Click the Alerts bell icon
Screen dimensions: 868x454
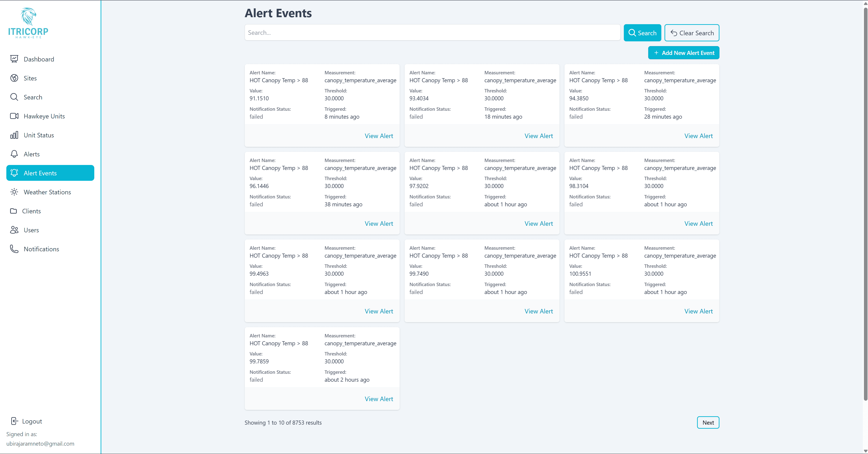[14, 154]
